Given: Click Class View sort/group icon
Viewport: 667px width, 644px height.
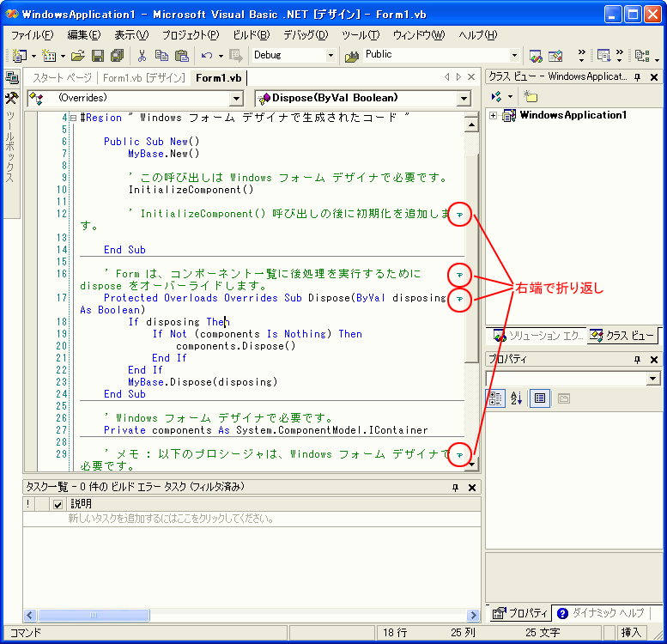Looking at the screenshot, I should (x=496, y=96).
